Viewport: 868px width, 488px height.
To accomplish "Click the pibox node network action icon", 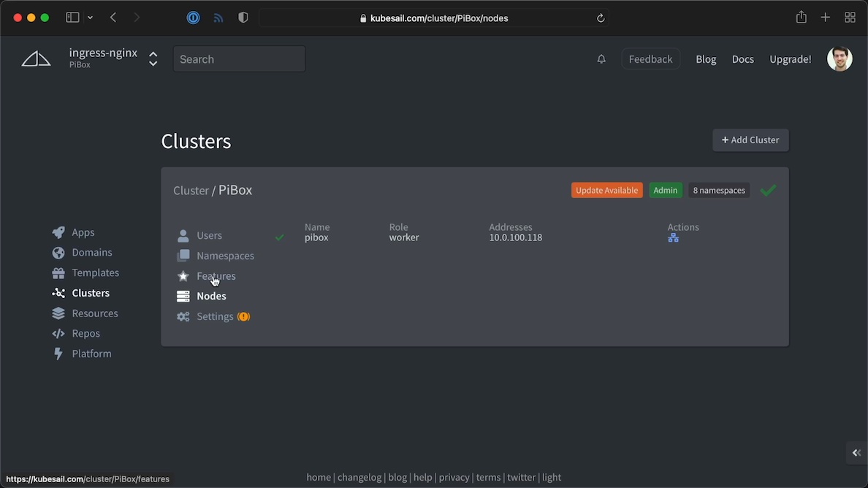I will tap(673, 238).
